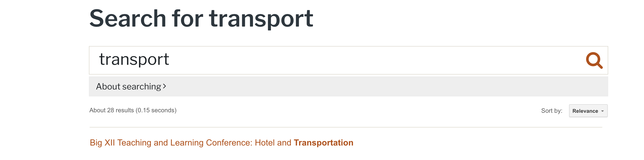Click the word "Relevance" in sort button
This screenshot has height=160, width=644.
point(585,111)
